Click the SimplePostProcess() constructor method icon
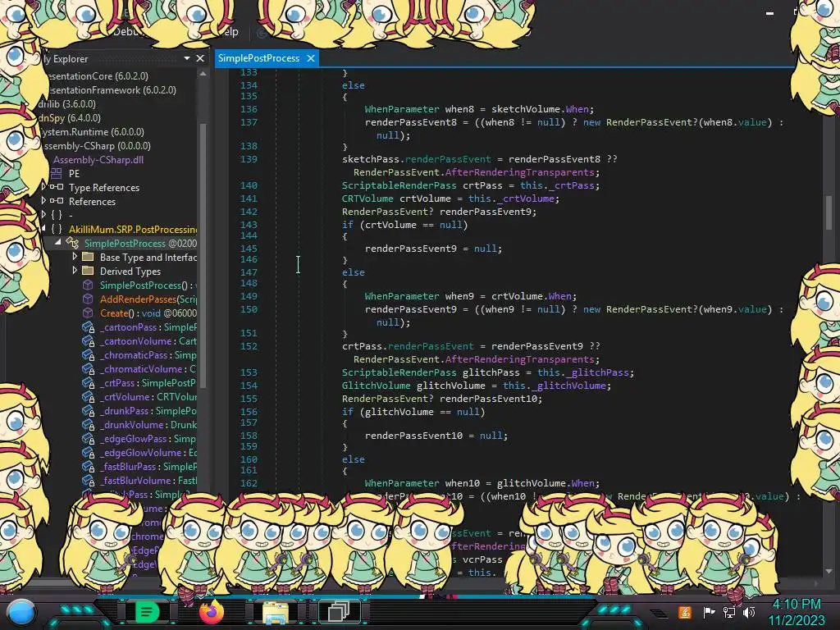840x630 pixels. (88, 285)
